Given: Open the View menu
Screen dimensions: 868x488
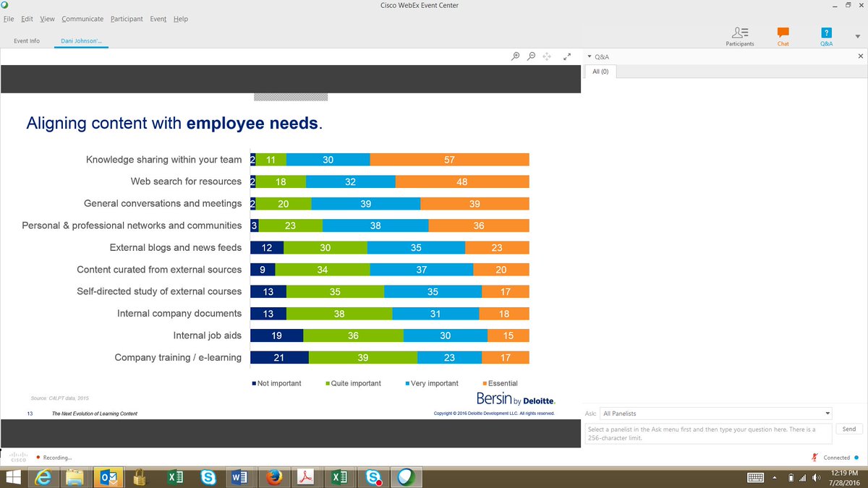Looking at the screenshot, I should coord(47,19).
